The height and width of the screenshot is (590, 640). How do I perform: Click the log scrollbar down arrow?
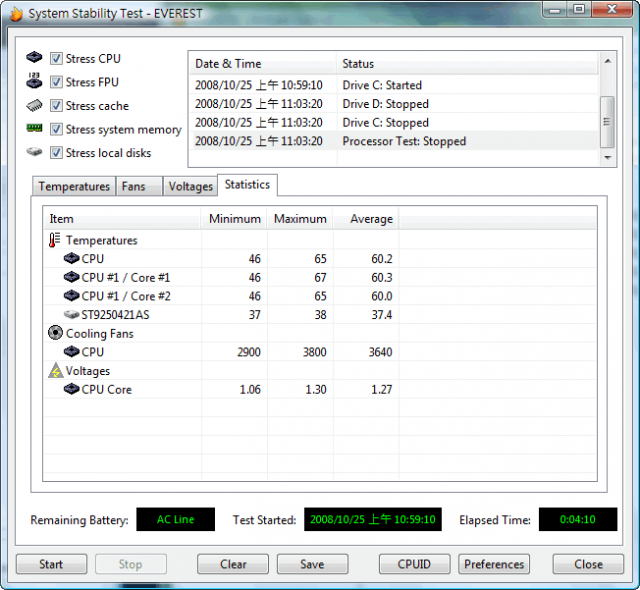click(608, 157)
